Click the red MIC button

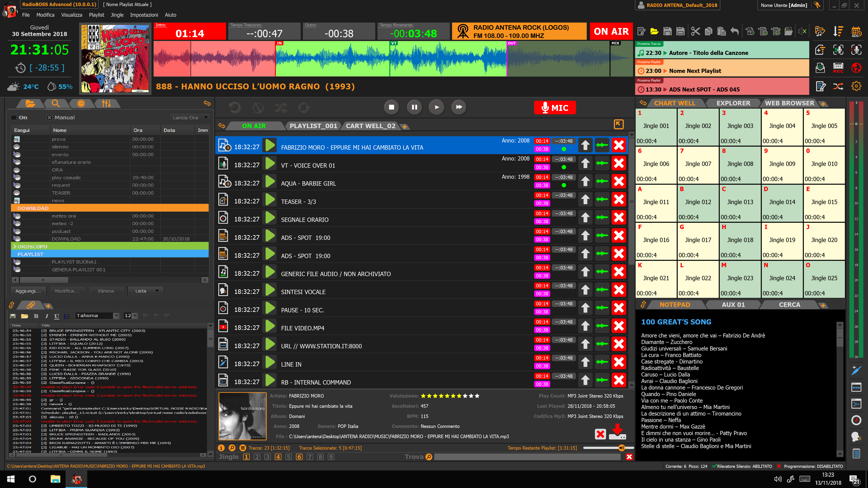(555, 108)
